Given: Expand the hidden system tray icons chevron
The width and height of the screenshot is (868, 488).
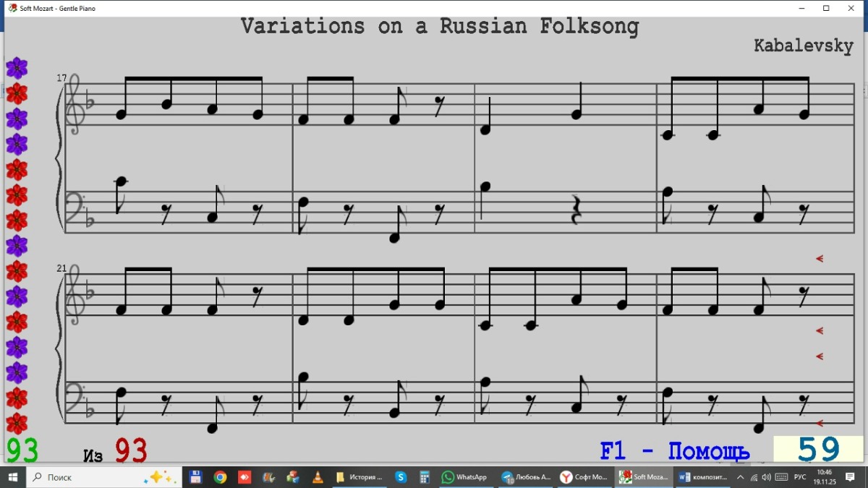Looking at the screenshot, I should [741, 477].
